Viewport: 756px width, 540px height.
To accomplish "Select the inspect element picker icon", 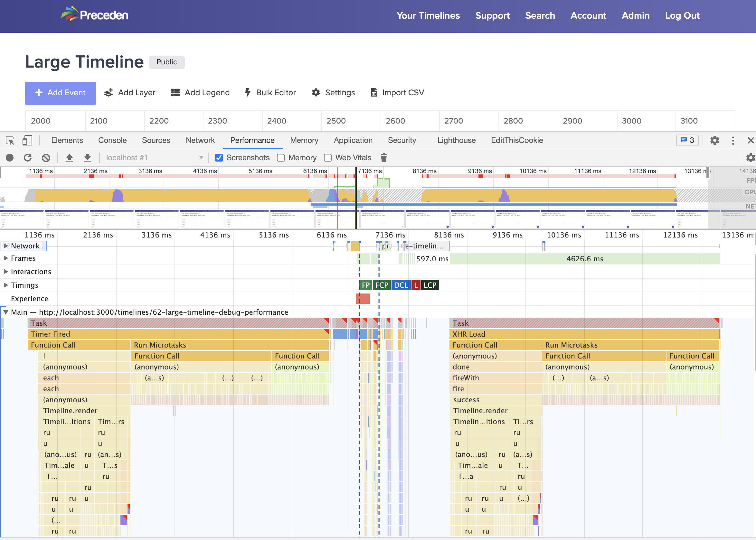I will (10, 140).
